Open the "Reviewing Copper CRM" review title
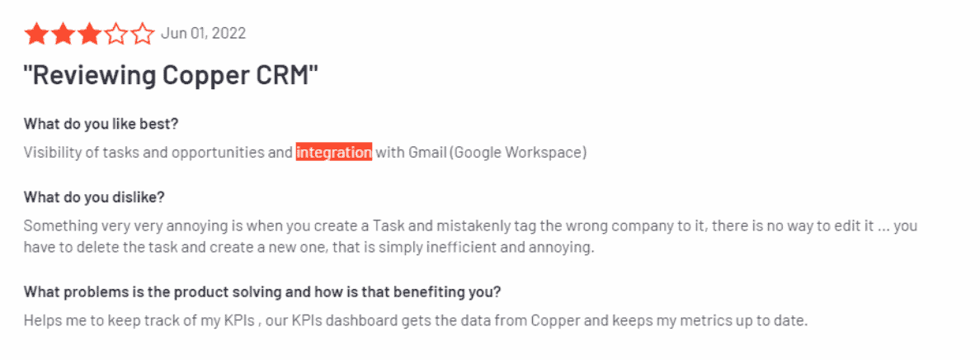 point(171,77)
